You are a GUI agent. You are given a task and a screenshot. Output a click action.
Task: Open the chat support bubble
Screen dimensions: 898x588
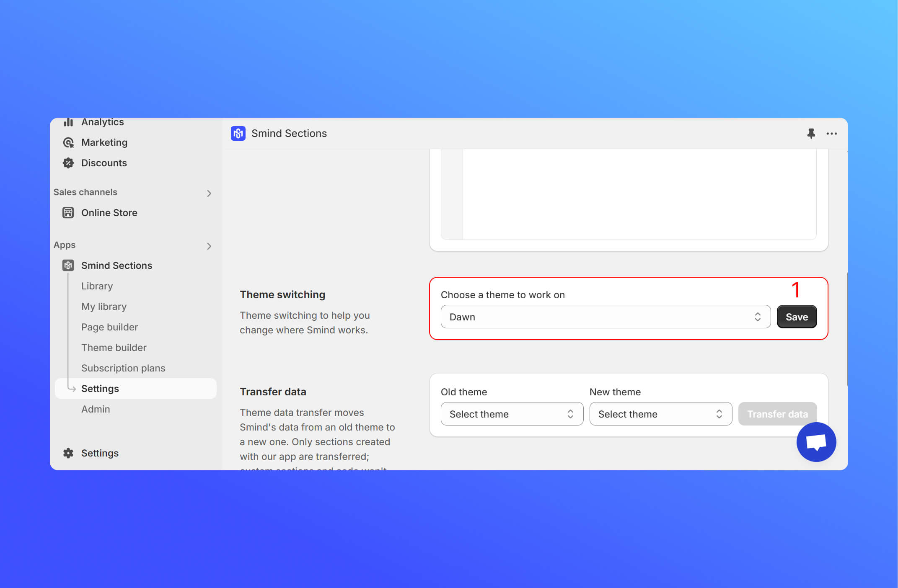(x=816, y=442)
